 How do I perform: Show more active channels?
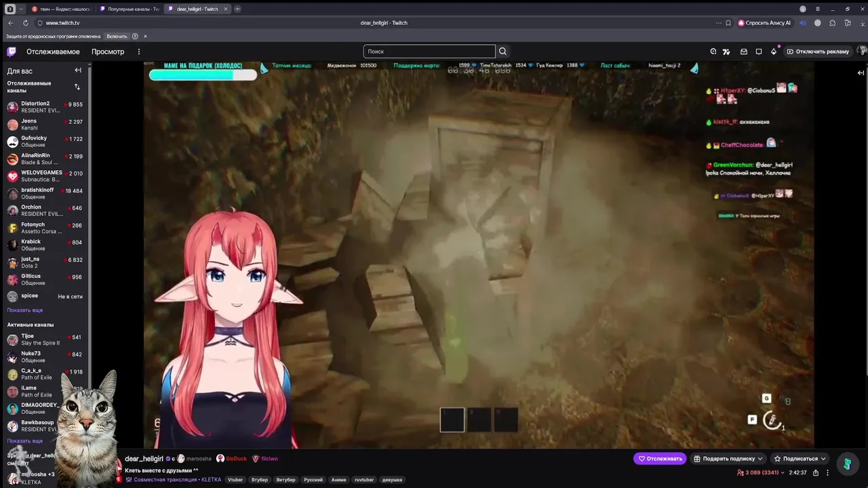(x=25, y=441)
